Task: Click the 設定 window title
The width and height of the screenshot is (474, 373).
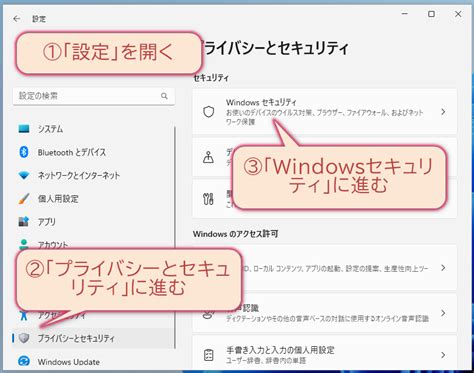Action: (x=39, y=19)
